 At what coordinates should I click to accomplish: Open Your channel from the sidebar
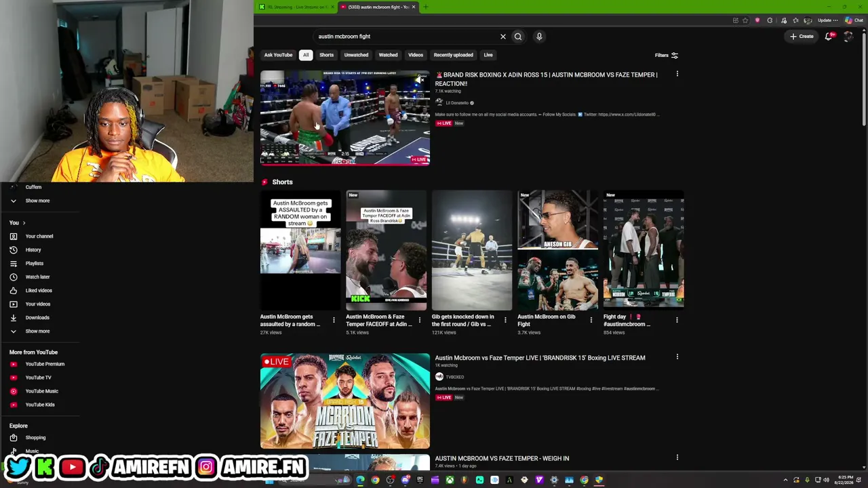coord(39,237)
